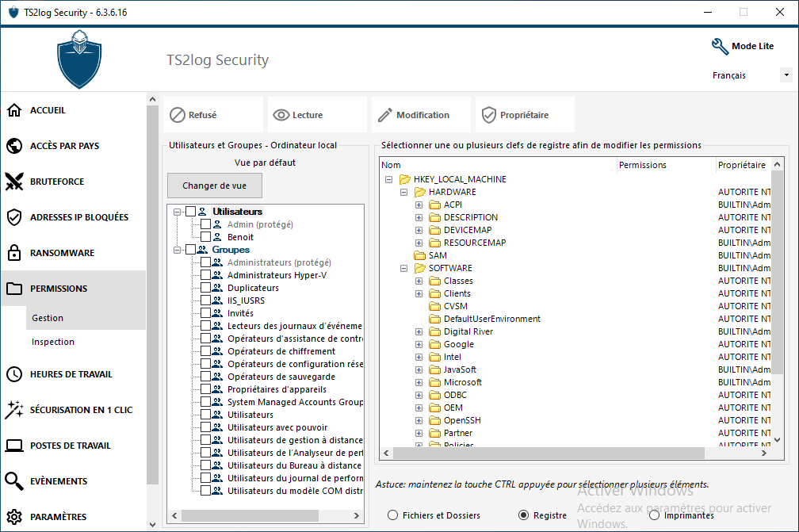Collapse the Utilisateurs tree node
799x532 pixels.
[177, 212]
